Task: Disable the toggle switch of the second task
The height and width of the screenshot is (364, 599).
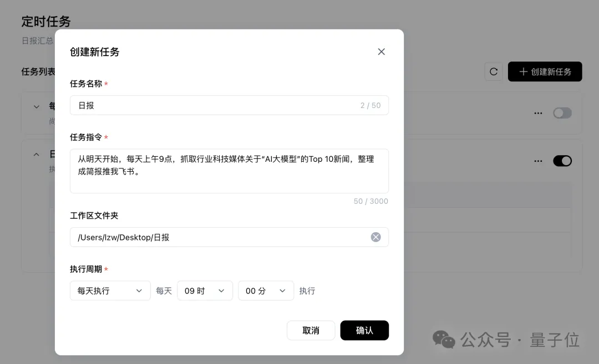Action: [562, 161]
